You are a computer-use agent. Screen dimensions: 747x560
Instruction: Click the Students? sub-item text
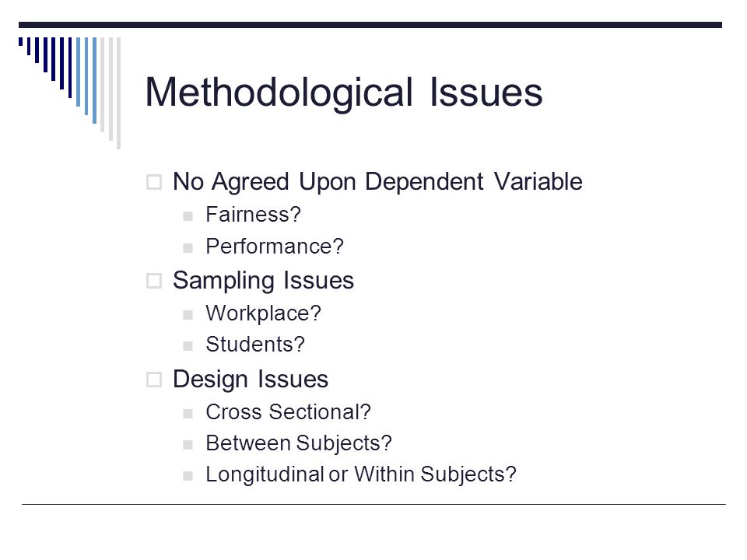(x=255, y=344)
